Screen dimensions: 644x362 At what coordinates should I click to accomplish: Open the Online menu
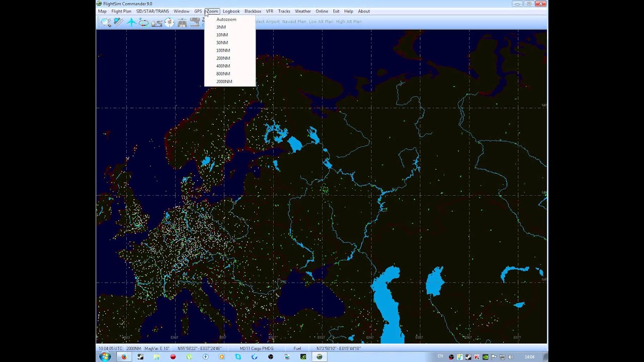click(322, 11)
